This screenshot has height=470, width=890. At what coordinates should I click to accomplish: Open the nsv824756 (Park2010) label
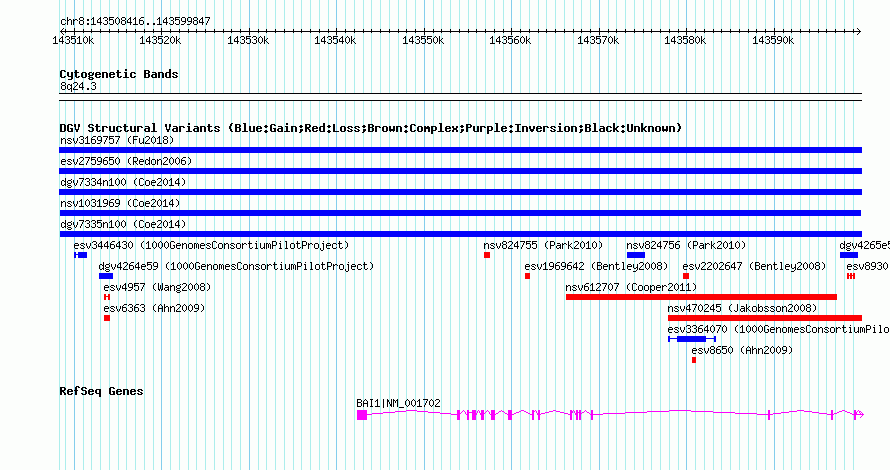click(x=686, y=245)
